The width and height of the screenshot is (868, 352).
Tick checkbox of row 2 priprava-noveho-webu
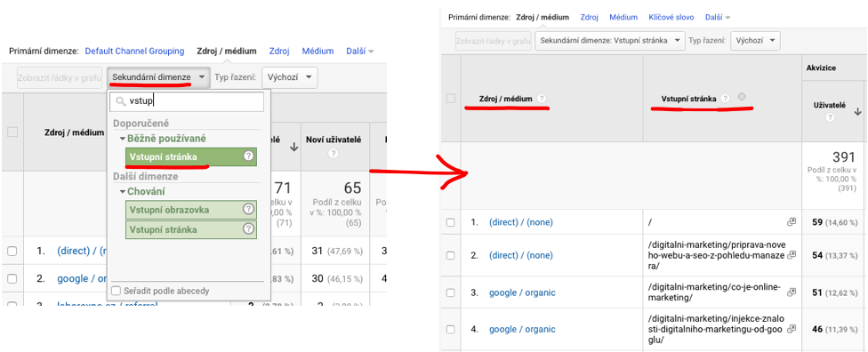coord(451,255)
